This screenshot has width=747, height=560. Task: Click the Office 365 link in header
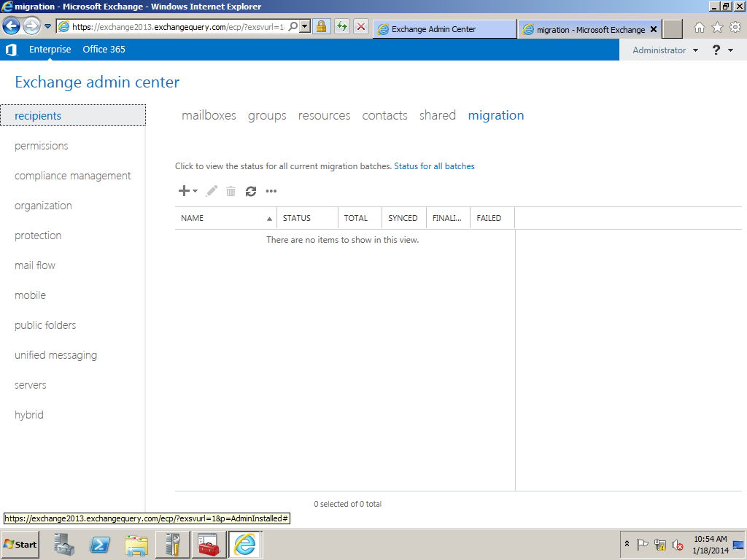click(x=104, y=50)
